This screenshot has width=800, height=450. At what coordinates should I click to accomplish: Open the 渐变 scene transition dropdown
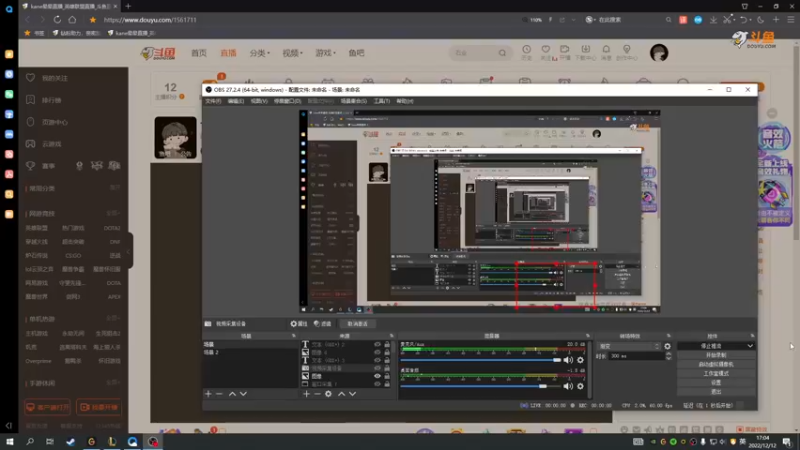(629, 346)
